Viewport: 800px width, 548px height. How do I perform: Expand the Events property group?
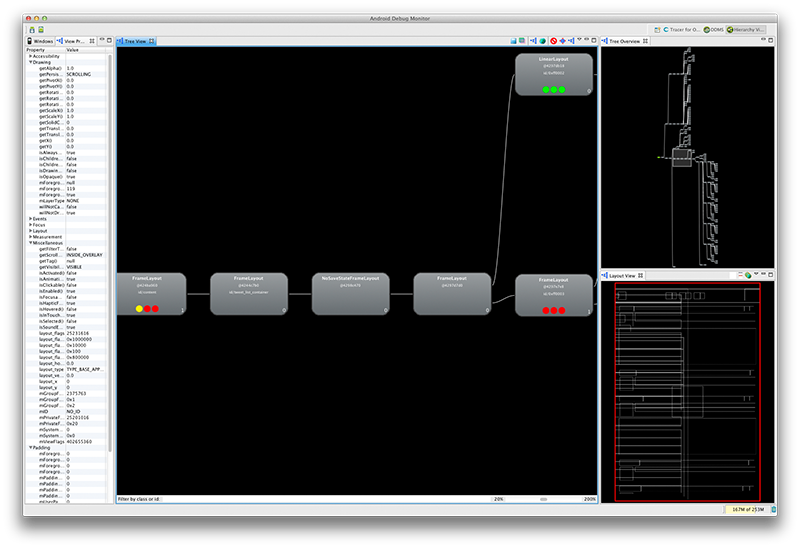(31, 219)
